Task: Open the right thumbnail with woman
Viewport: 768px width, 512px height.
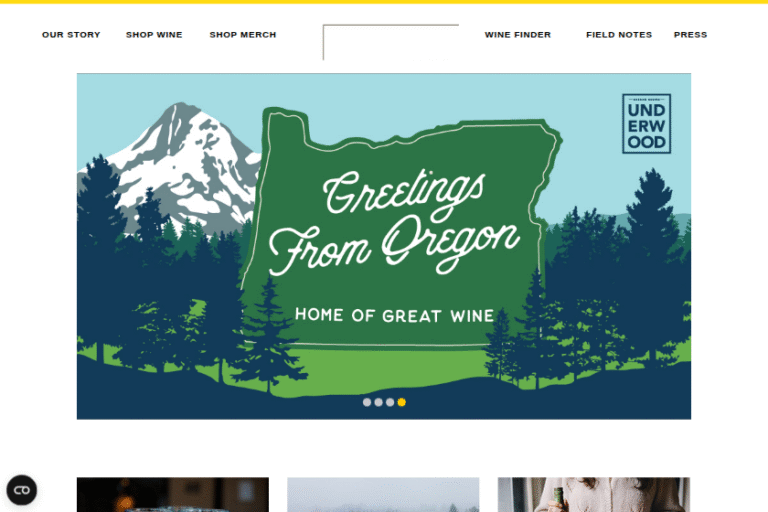Action: [x=594, y=495]
